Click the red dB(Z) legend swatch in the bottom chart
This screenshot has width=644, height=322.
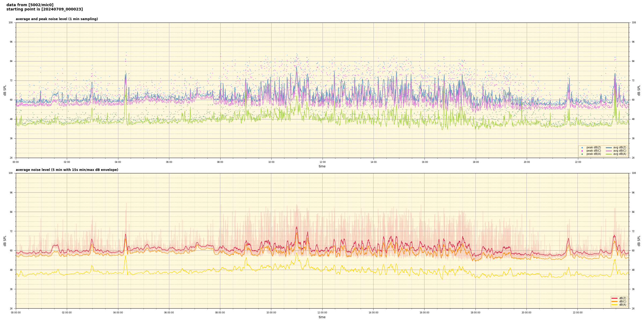click(x=614, y=298)
